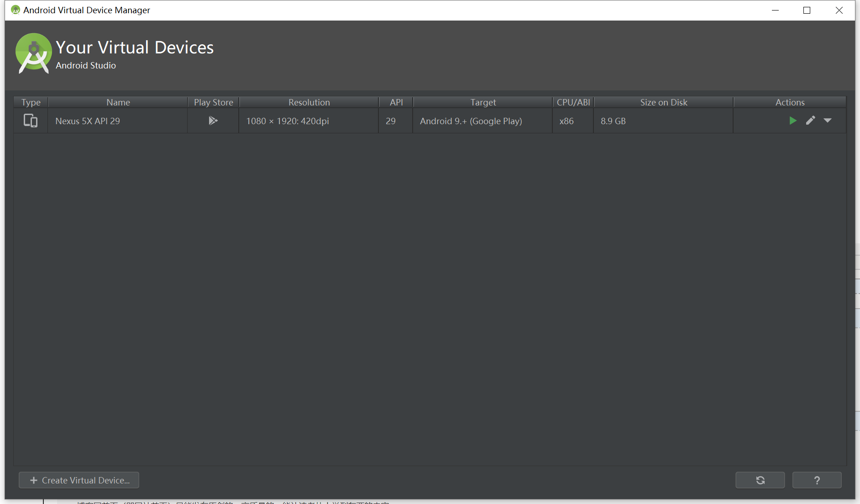The image size is (860, 504).
Task: Click the device type icon for Nexus 5X
Action: (x=31, y=121)
